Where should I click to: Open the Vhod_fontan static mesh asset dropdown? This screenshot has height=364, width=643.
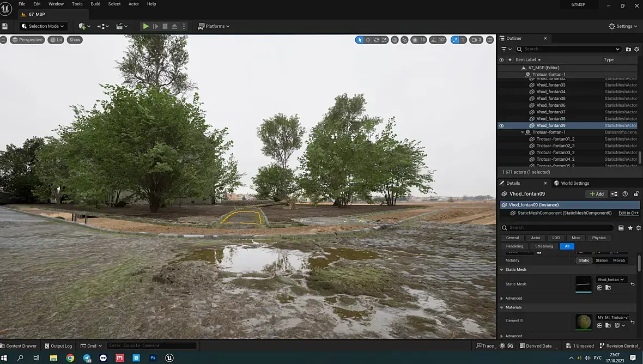point(611,280)
